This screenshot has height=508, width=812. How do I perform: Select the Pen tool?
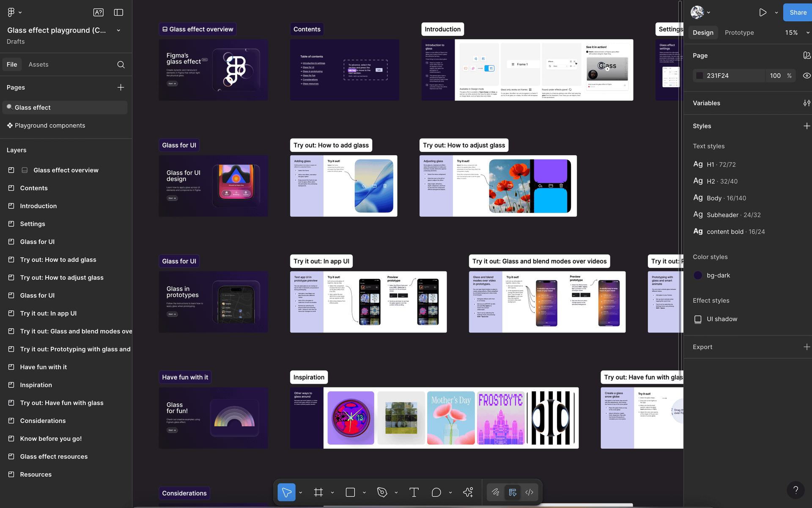click(382, 492)
